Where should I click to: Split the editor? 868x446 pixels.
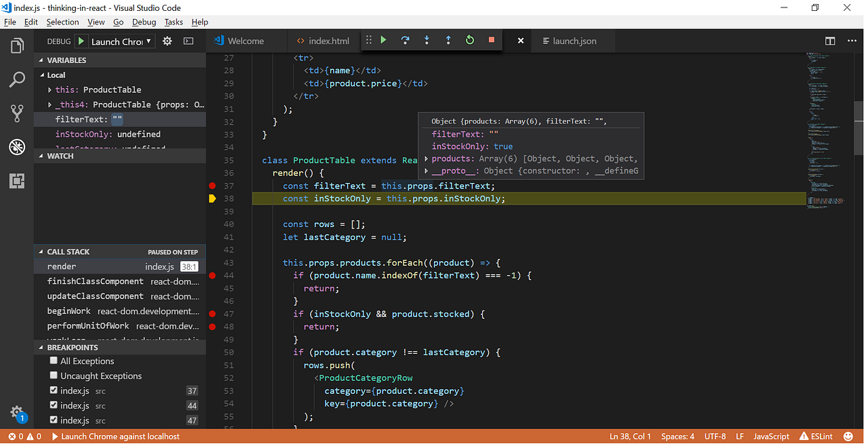point(830,41)
